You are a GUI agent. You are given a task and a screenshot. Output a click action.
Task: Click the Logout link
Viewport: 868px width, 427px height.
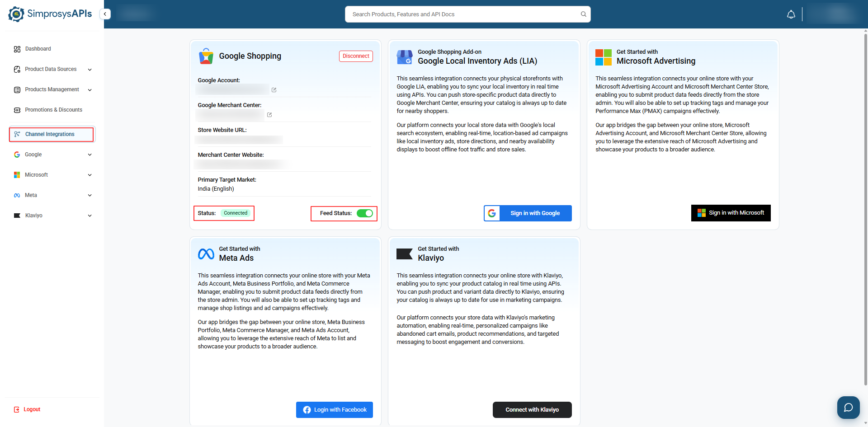coord(32,409)
